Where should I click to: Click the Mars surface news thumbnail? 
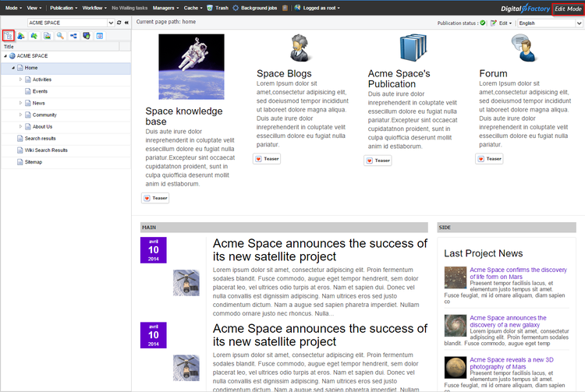point(456,277)
